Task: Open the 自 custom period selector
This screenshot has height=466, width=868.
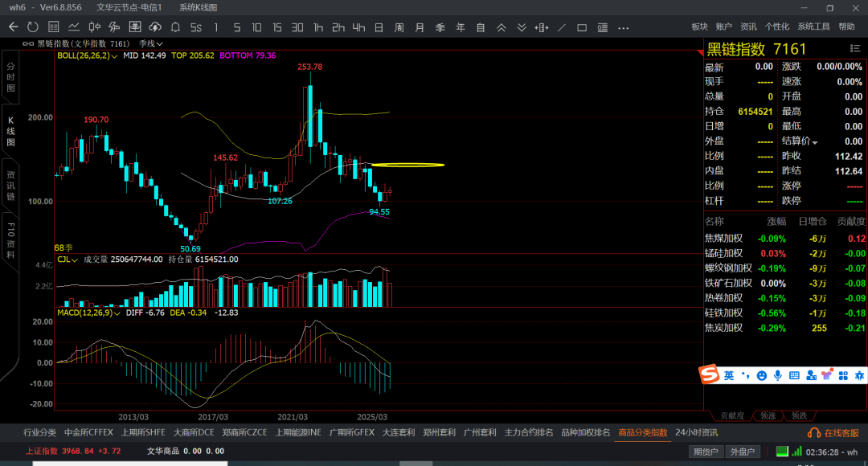Action: (481, 27)
